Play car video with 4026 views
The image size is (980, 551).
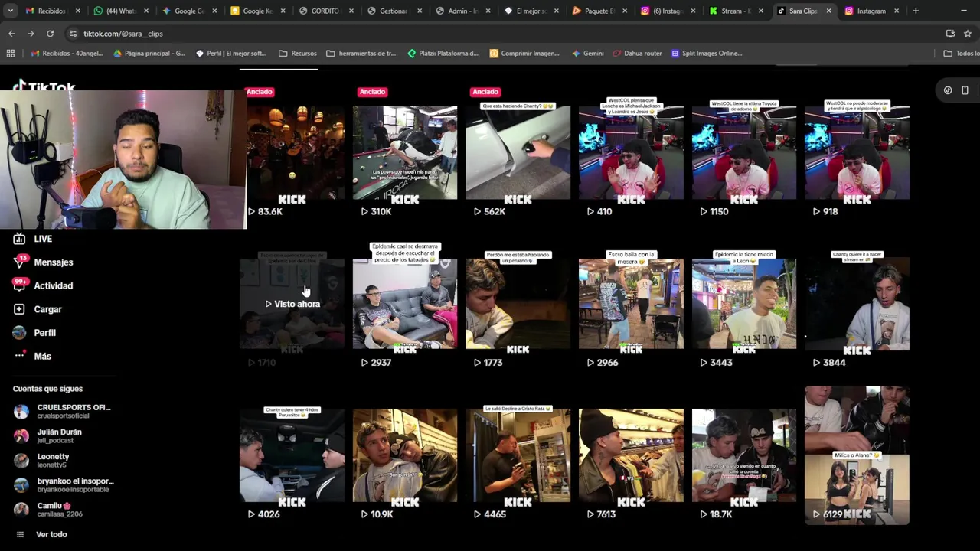pos(292,455)
